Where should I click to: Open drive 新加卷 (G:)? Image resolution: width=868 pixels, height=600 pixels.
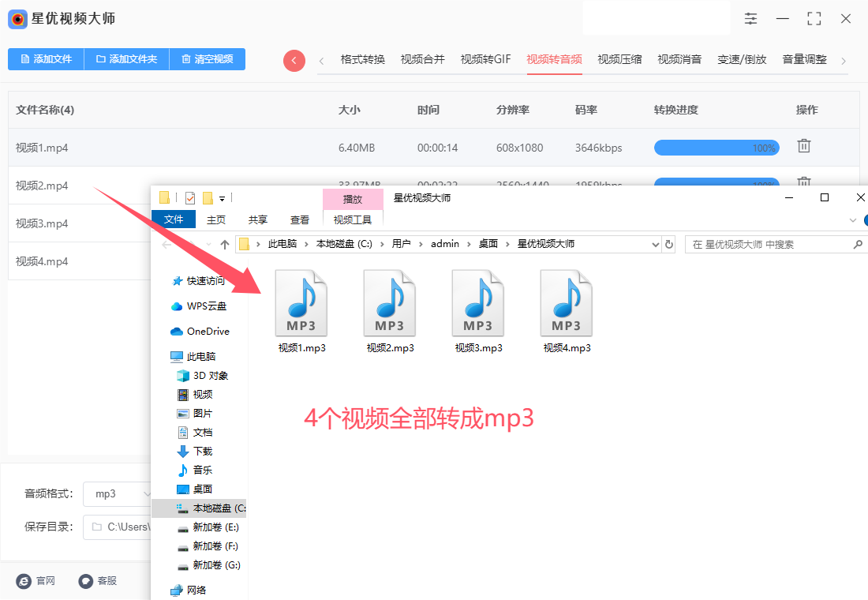[x=209, y=565]
